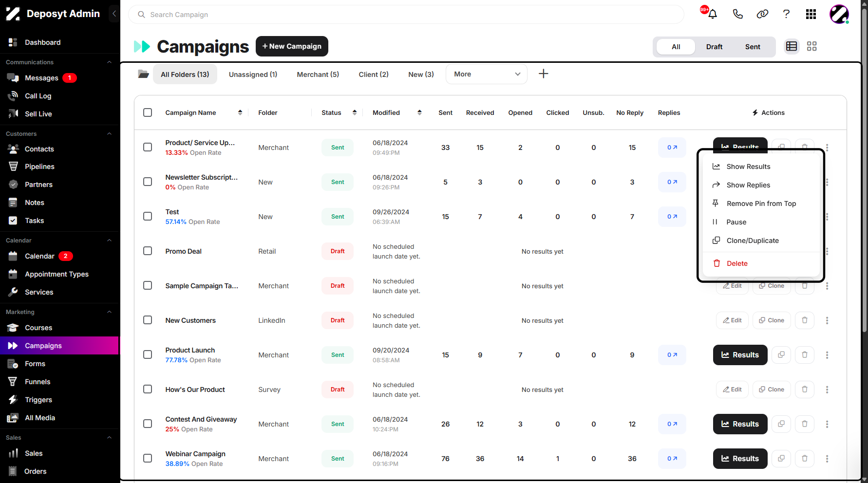Check the New Customers row checkbox
Screen dimensions: 868x483
click(x=148, y=320)
